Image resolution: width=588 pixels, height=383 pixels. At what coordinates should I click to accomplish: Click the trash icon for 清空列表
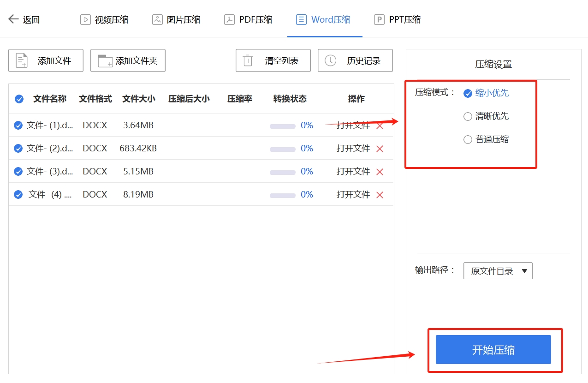coord(248,60)
